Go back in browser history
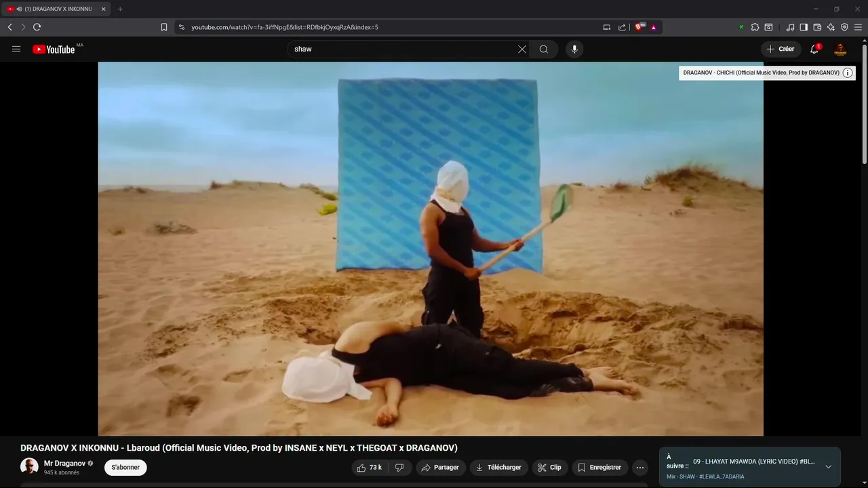Viewport: 868px width, 488px height. tap(9, 27)
